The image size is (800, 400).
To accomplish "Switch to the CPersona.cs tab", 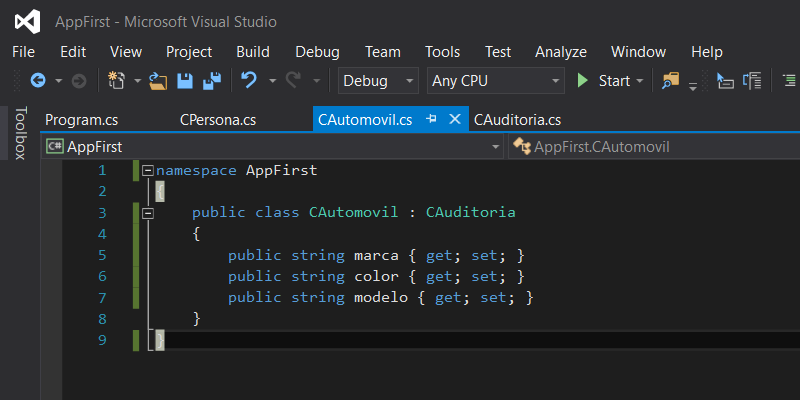I will [218, 120].
